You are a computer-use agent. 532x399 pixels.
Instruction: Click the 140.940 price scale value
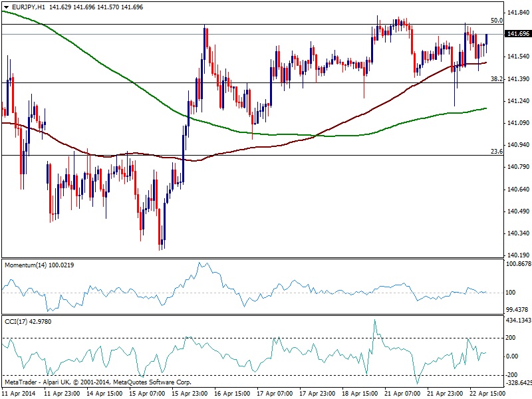coord(518,145)
